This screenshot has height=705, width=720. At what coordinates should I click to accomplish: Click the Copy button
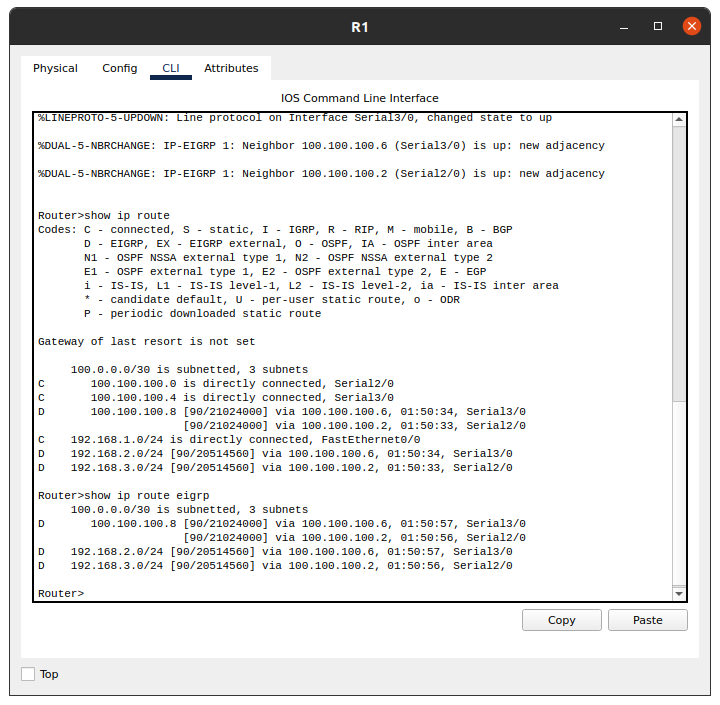pyautogui.click(x=562, y=620)
